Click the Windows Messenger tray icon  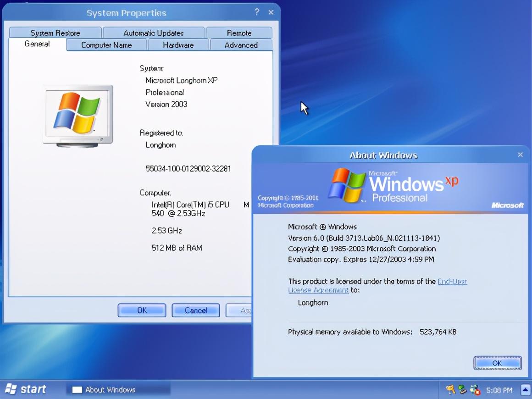[475, 390]
